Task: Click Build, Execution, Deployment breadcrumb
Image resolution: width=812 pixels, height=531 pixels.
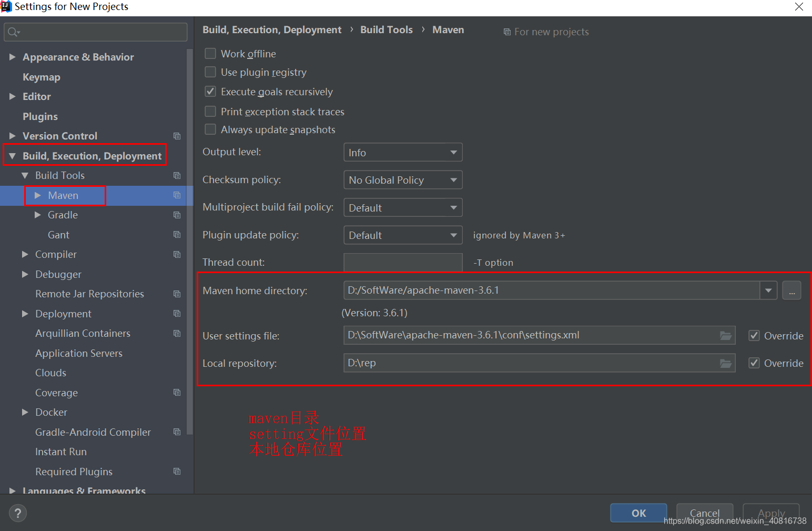Action: point(272,30)
